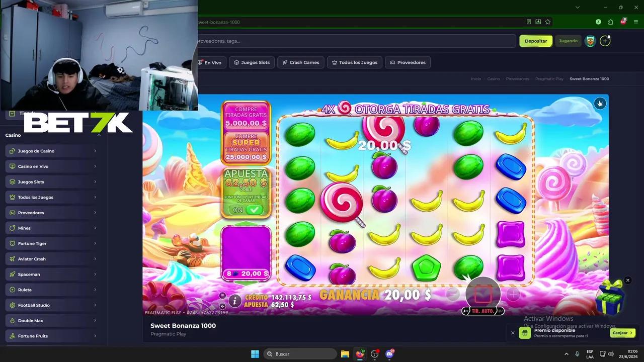Open the TIR. AUTO. autoplay option
This screenshot has width=644, height=362.
pyautogui.click(x=482, y=311)
